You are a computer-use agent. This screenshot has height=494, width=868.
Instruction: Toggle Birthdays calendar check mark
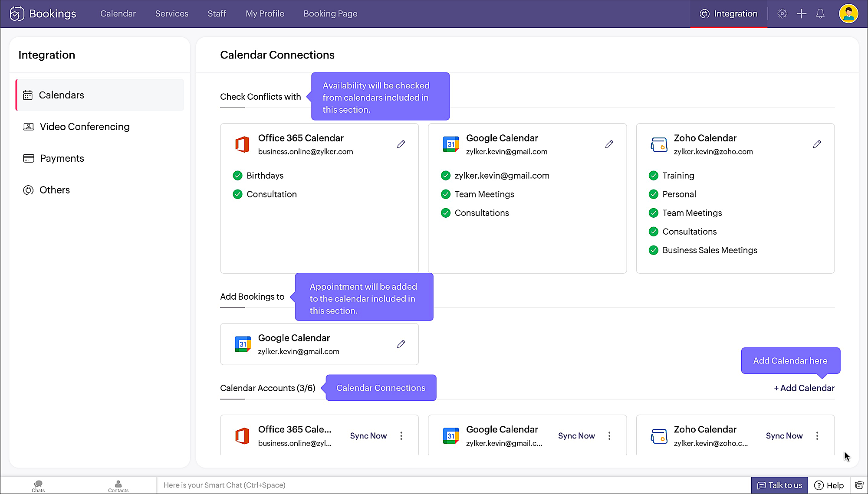237,176
